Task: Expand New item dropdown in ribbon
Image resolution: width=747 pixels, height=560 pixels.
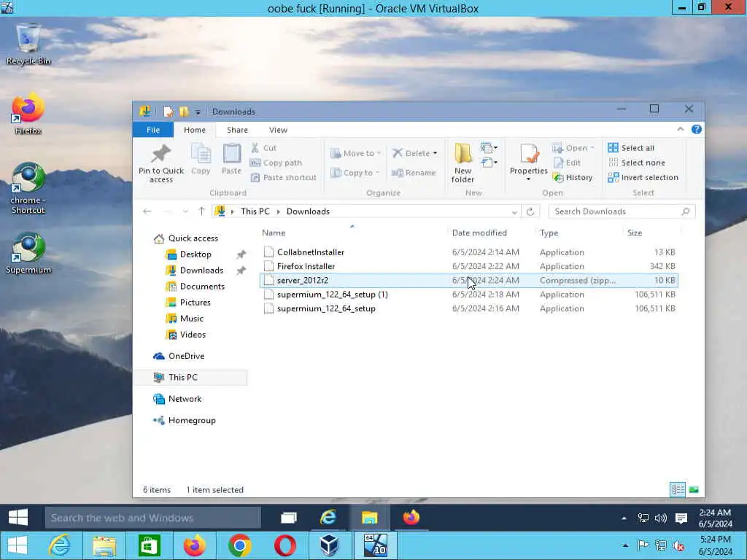Action: [x=489, y=148]
